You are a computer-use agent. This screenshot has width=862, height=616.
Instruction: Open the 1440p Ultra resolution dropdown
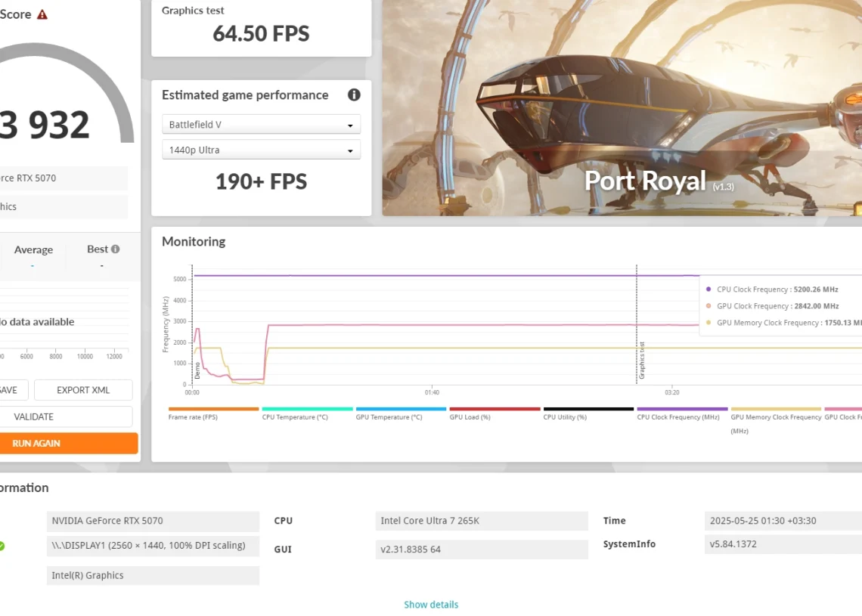pos(261,150)
